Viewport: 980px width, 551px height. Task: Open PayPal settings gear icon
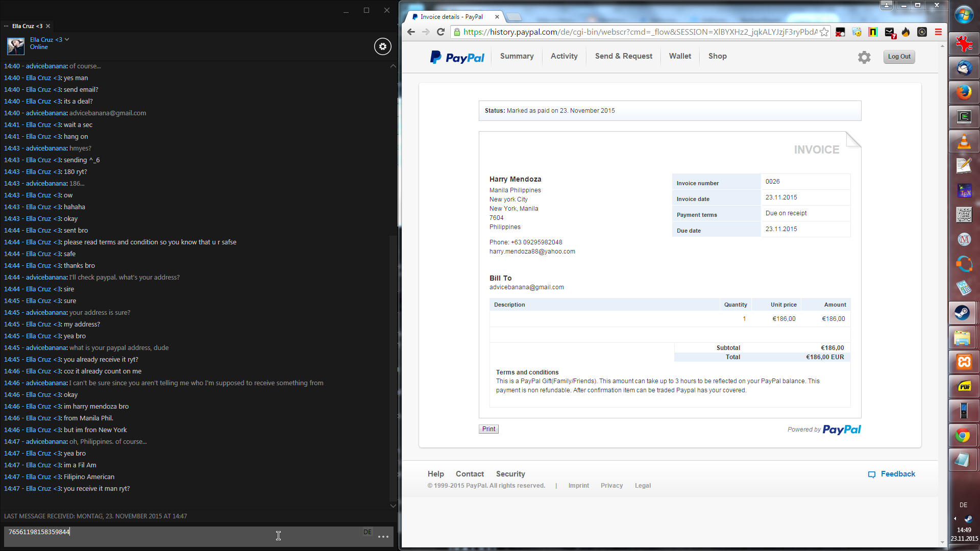point(864,57)
